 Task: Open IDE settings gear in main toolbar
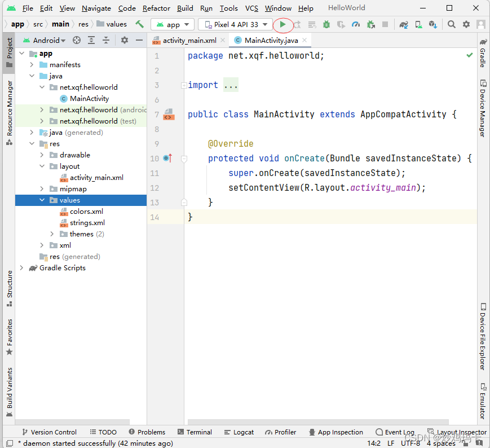coord(466,24)
